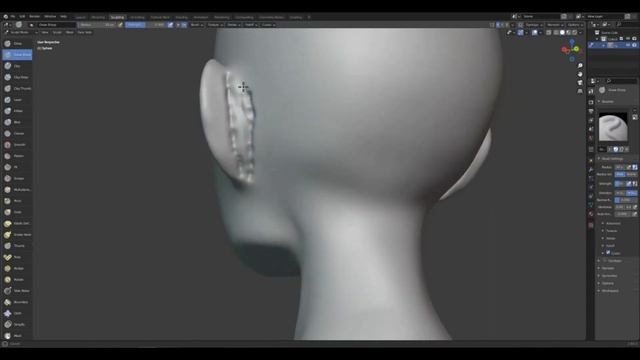Viewport: 640px width, 360px height.
Task: Select the Clay brush tool
Action: [x=17, y=66]
